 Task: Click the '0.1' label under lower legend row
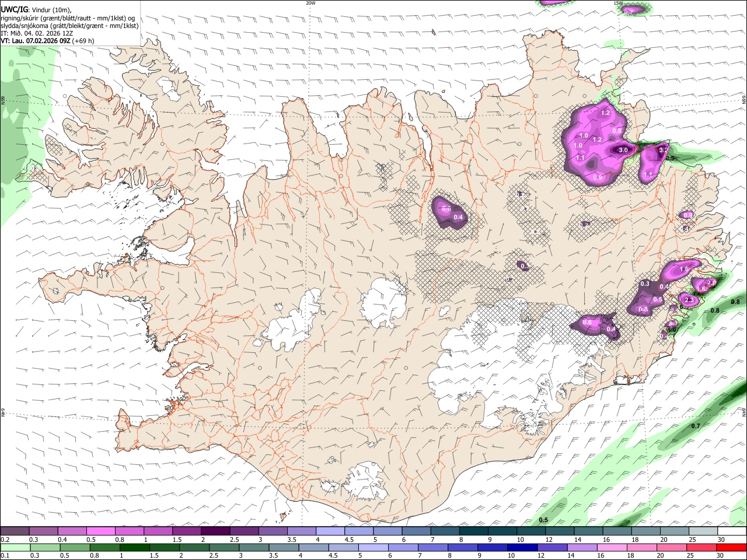click(5, 555)
